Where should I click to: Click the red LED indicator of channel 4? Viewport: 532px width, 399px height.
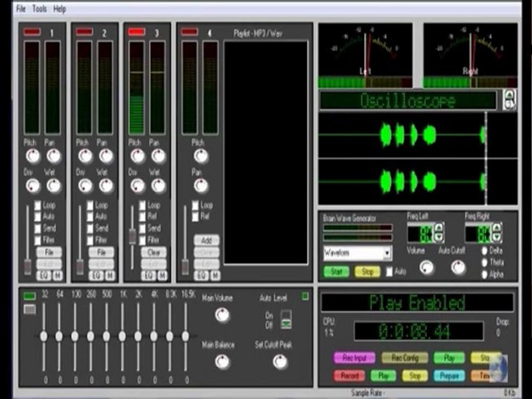pos(190,32)
